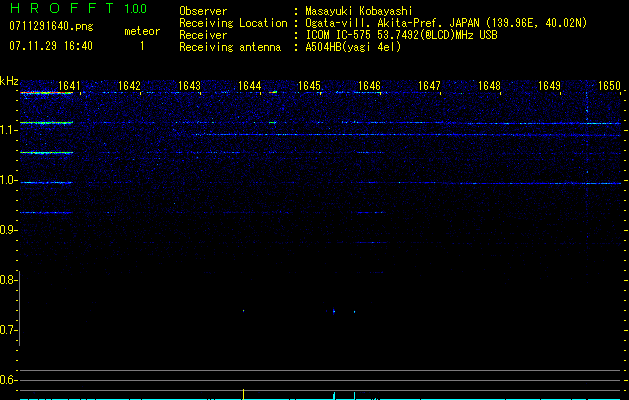This screenshot has height=400, width=629.
Task: Select the 1650 time marker
Action: pyautogui.click(x=609, y=86)
